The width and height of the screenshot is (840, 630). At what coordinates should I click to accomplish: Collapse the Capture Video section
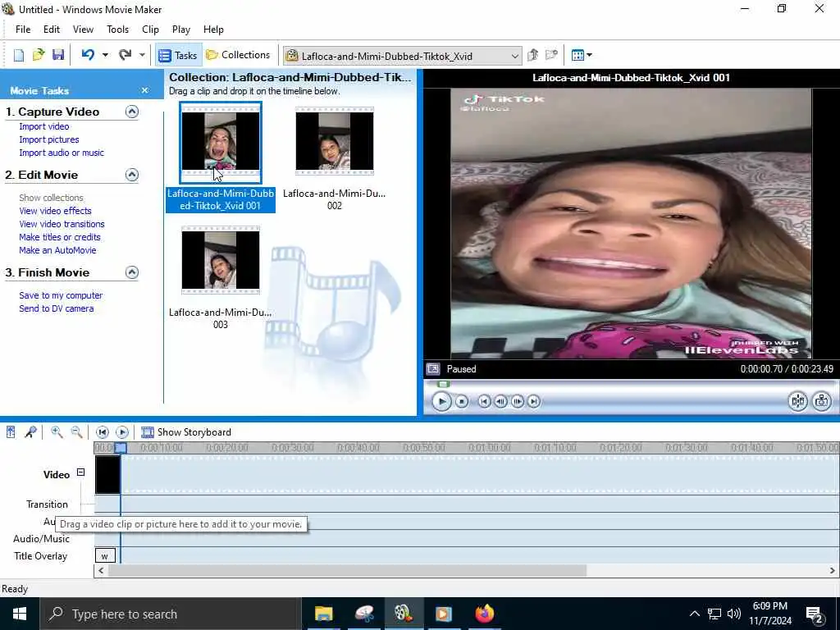tap(132, 112)
